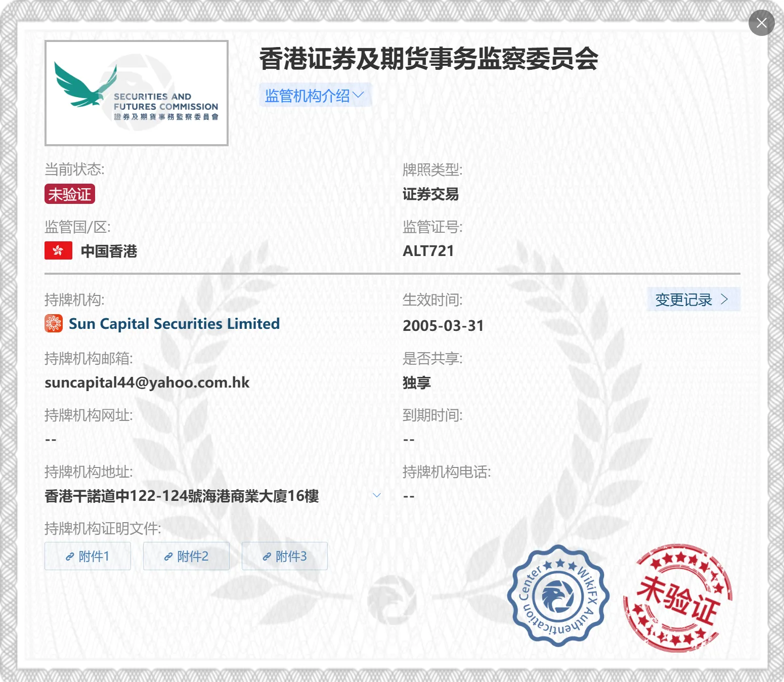784x682 pixels.
Task: Click the title 香港证券及期货事务监察委员会
Action: [429, 59]
